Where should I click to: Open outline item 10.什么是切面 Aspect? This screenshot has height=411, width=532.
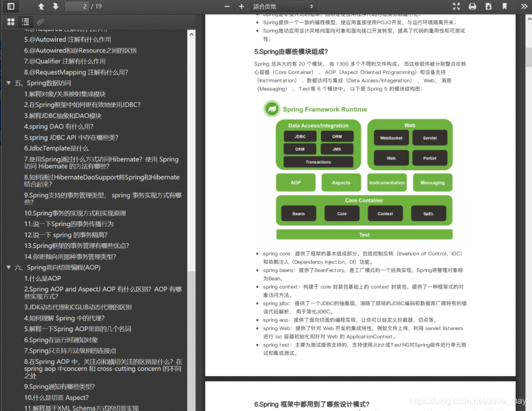point(56,397)
